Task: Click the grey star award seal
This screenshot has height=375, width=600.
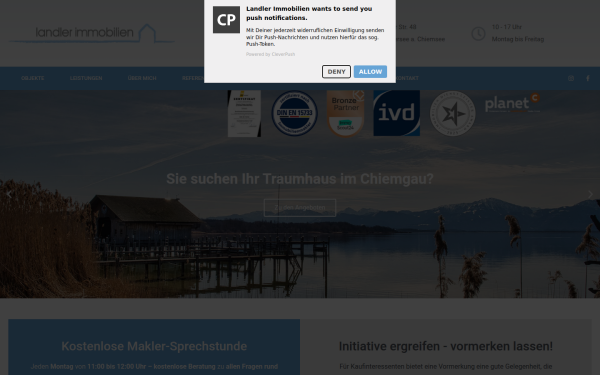Action: [453, 113]
